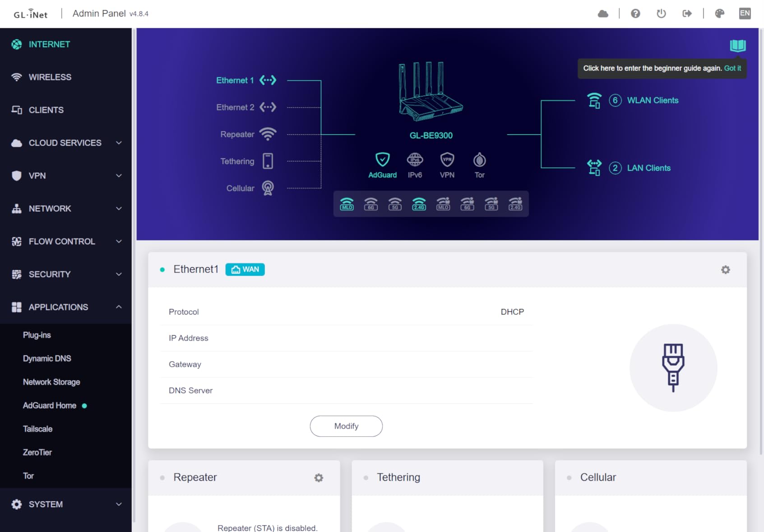764x532 pixels.
Task: Open the GoodCloud cloud icon in header
Action: pyautogui.click(x=603, y=14)
